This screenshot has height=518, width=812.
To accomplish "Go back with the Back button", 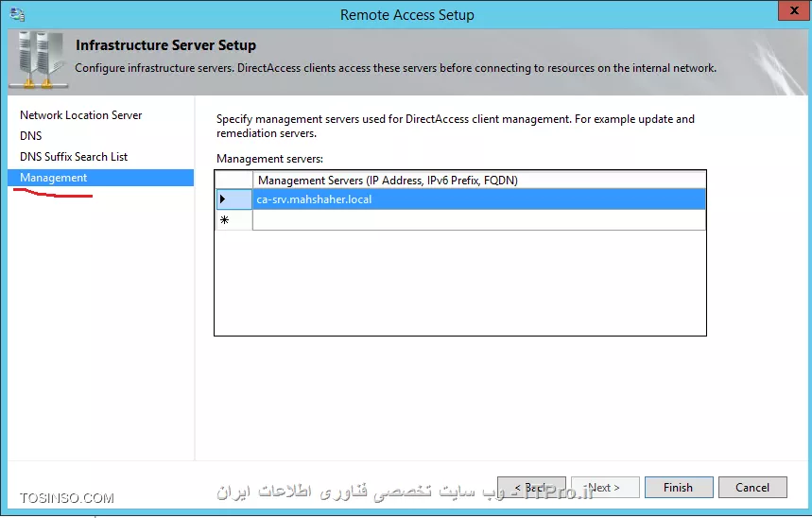I will click(x=531, y=488).
